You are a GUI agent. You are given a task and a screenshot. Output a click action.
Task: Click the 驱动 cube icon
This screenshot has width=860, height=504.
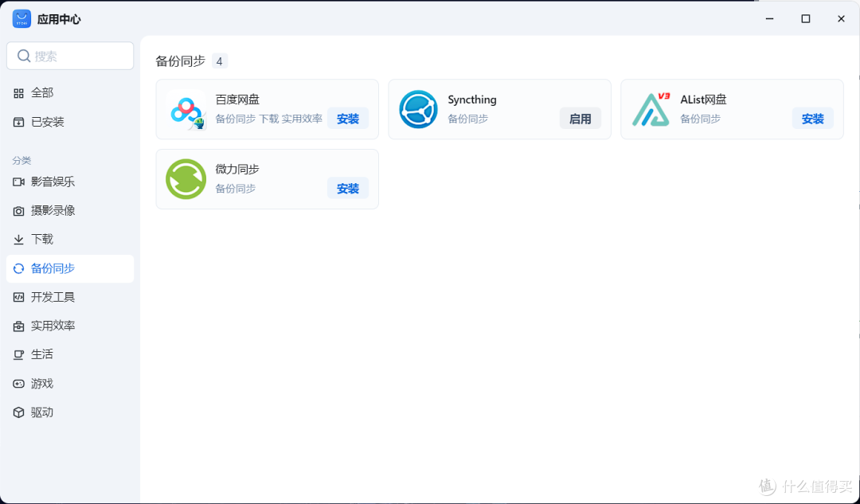tap(18, 412)
